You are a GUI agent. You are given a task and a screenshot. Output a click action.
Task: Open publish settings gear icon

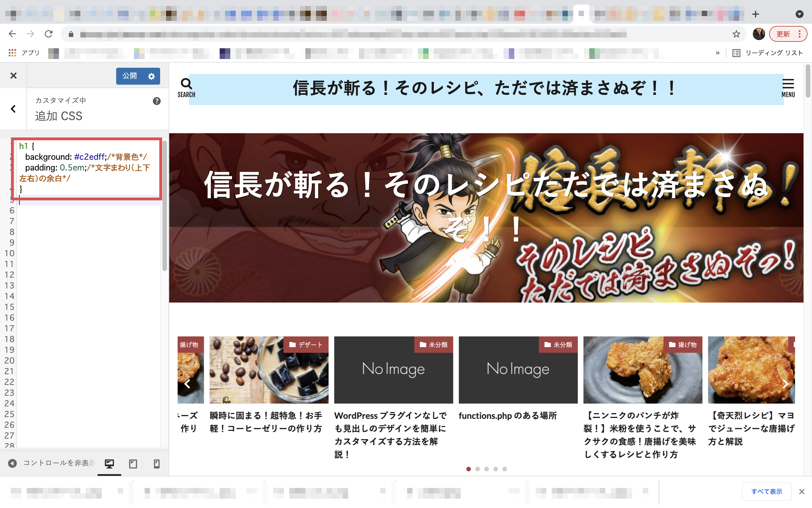click(152, 76)
